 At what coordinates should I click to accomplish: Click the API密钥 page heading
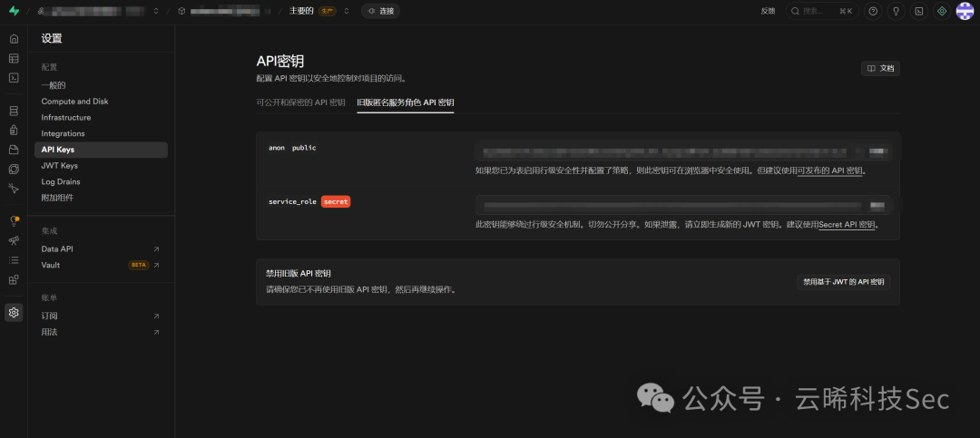[280, 62]
